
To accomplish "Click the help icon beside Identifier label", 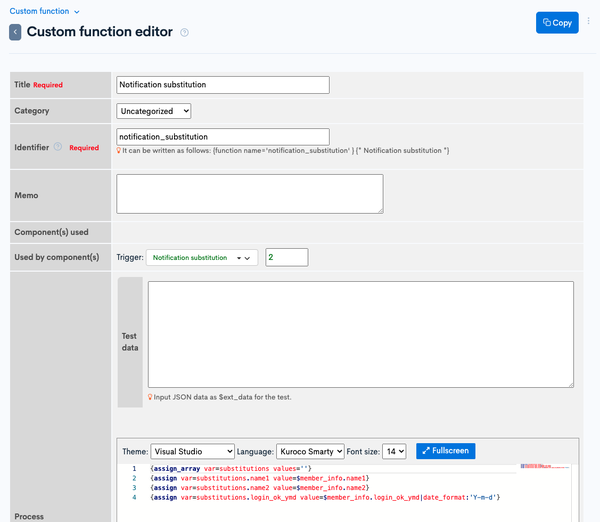I will [x=58, y=147].
